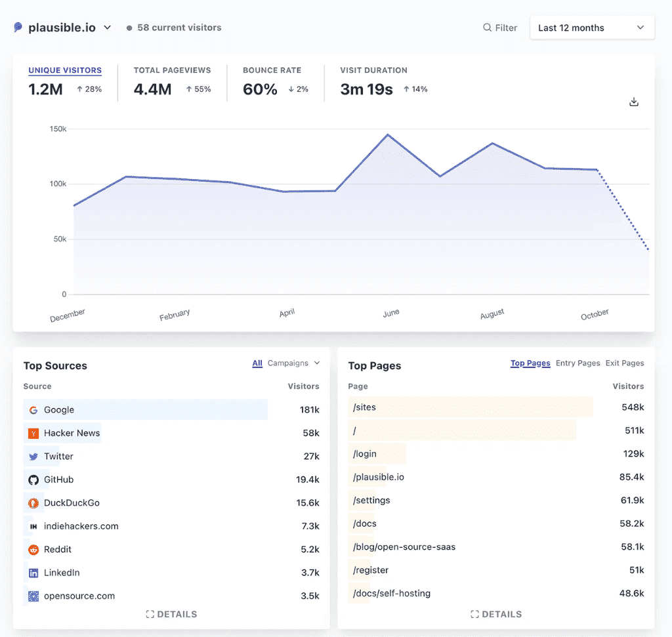Filter by the /blog/open-source-saas page
672x637 pixels.
404,547
